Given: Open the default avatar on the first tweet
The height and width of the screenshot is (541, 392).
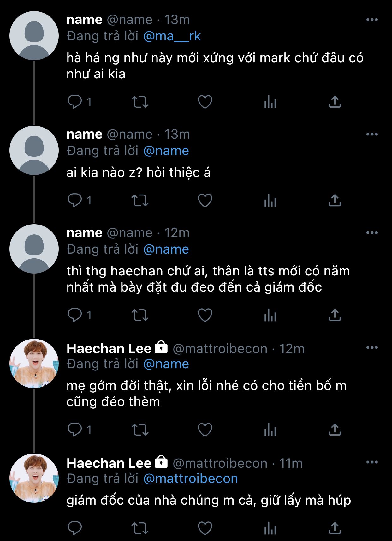Looking at the screenshot, I should point(34,36).
